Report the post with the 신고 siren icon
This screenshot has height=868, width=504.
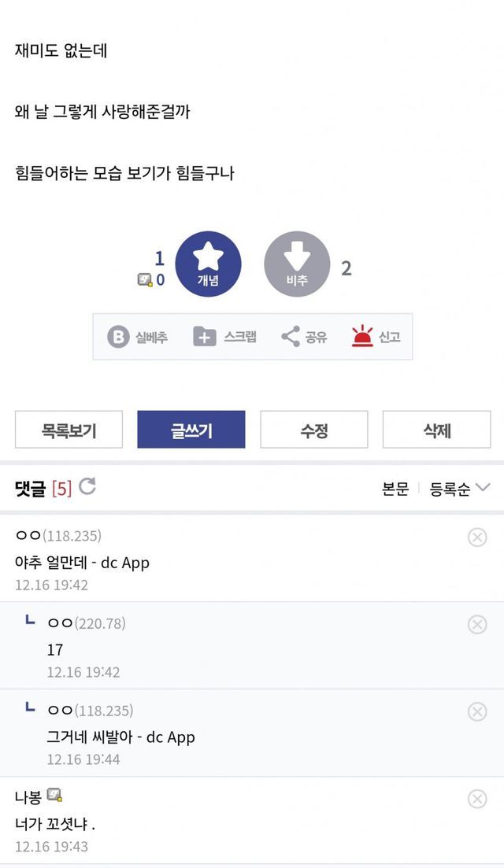363,337
